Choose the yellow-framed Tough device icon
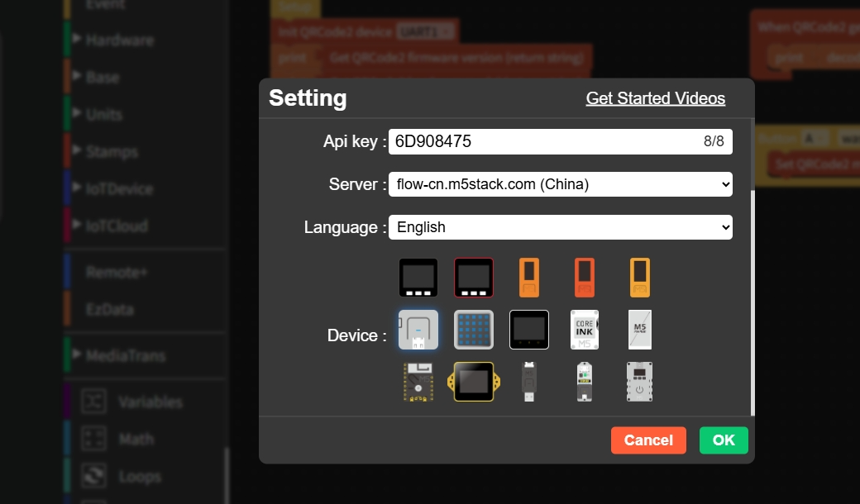The image size is (860, 504). click(x=474, y=382)
